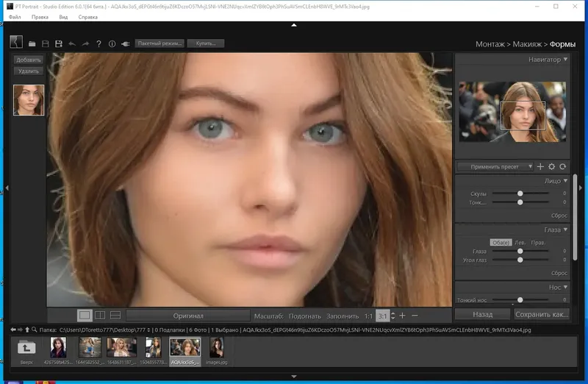Switch to side-by-side split view
Screen dimensions: 588x384
tap(100, 316)
